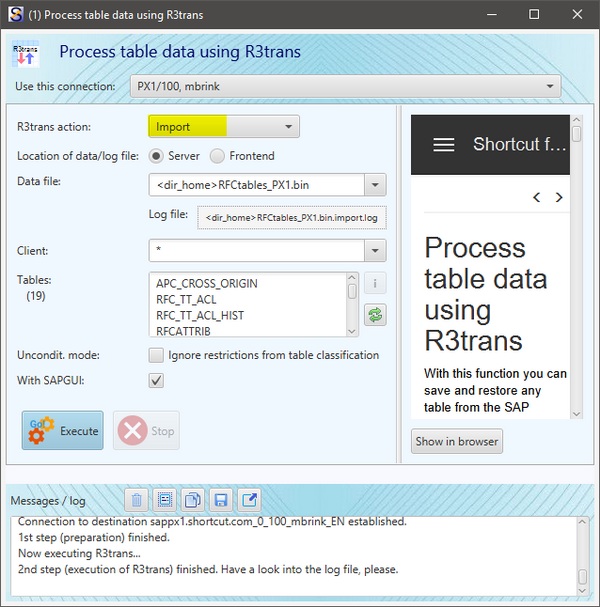Image resolution: width=600 pixels, height=607 pixels.
Task: Copy the log messages to clipboard
Action: (194, 499)
